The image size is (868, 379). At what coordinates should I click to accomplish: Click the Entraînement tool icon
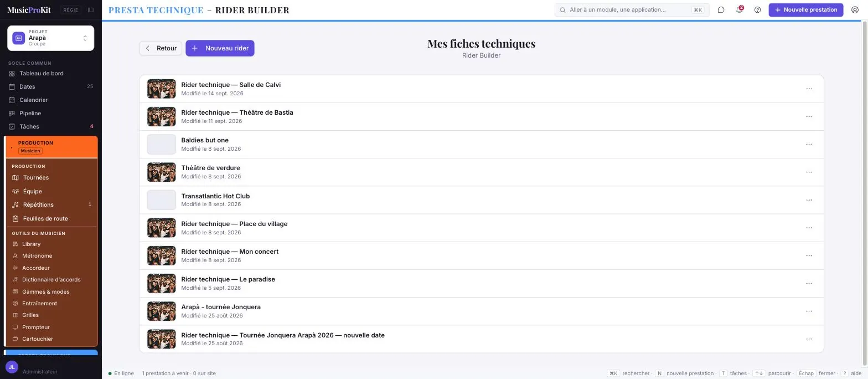(x=15, y=304)
